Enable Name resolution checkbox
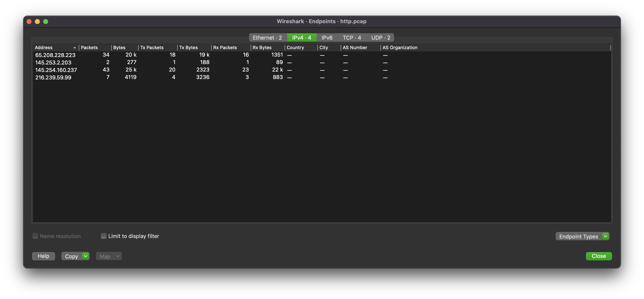 point(35,236)
